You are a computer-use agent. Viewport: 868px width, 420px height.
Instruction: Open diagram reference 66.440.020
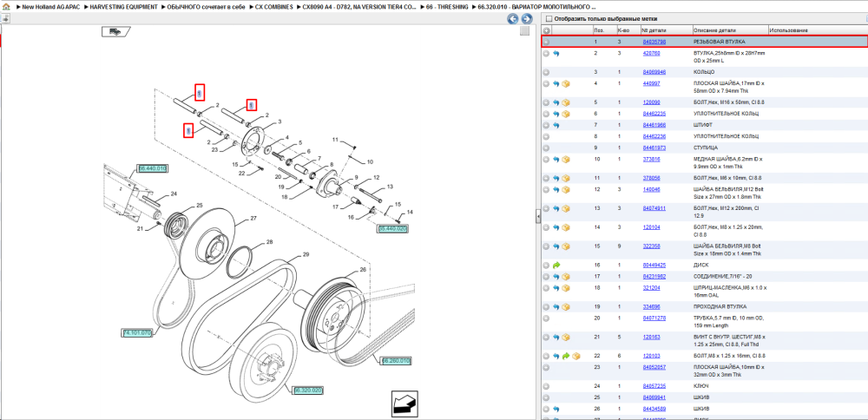tap(392, 228)
